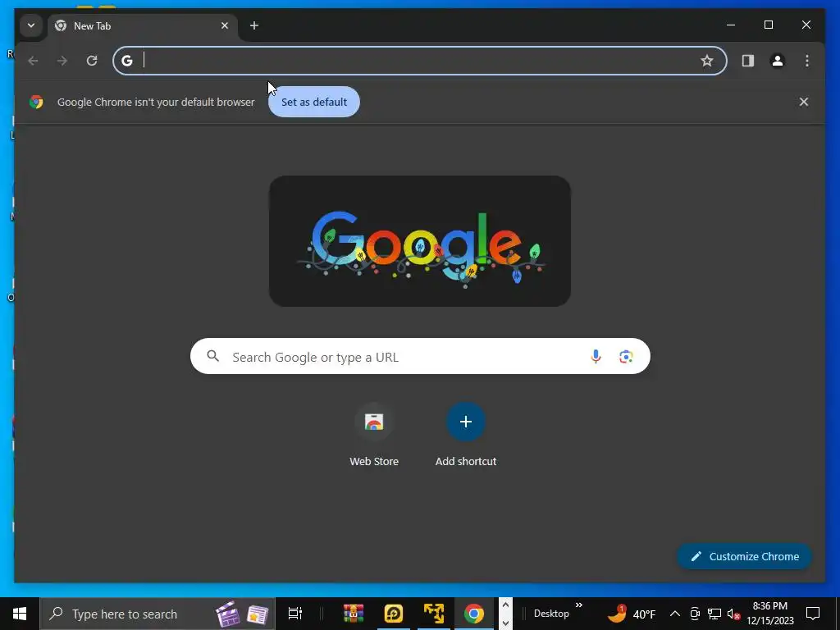Viewport: 840px width, 630px height.
Task: Dismiss the default browser infobar
Action: coord(804,102)
